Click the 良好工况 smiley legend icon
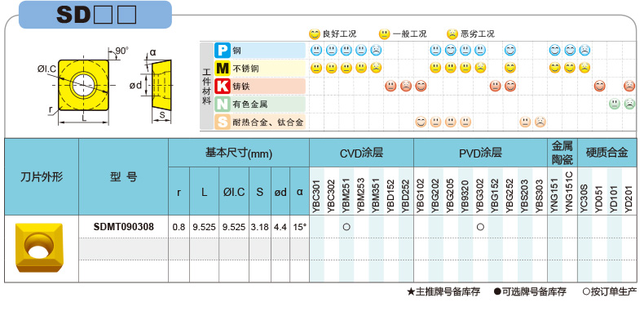 coord(315,33)
